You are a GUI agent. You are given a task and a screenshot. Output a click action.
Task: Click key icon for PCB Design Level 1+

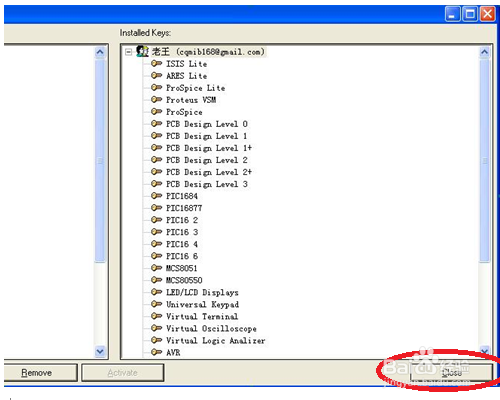156,148
